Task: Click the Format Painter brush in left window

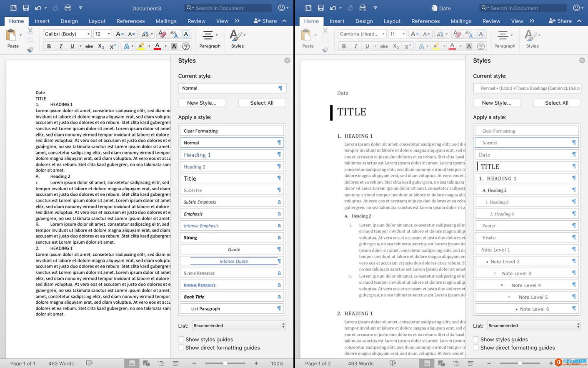Action: click(x=30, y=50)
